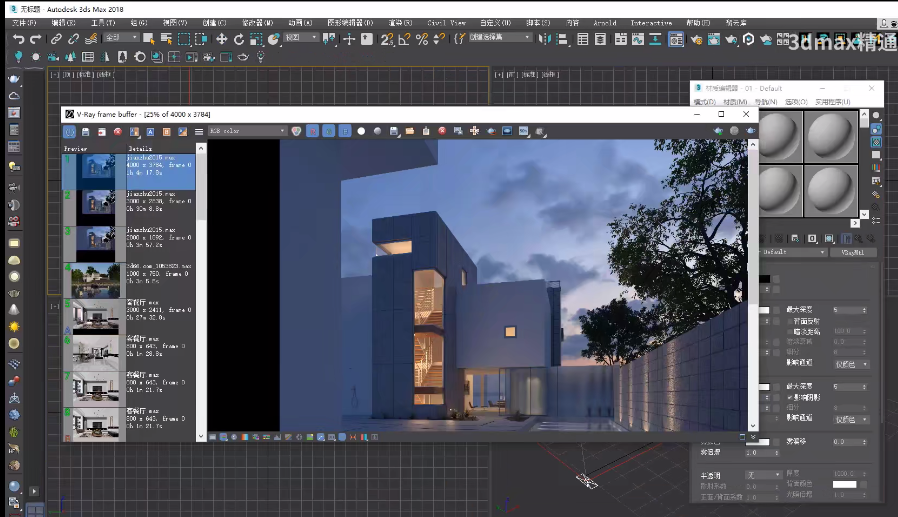Click the history options menu icon in frame buffer
898x517 pixels.
199,132
